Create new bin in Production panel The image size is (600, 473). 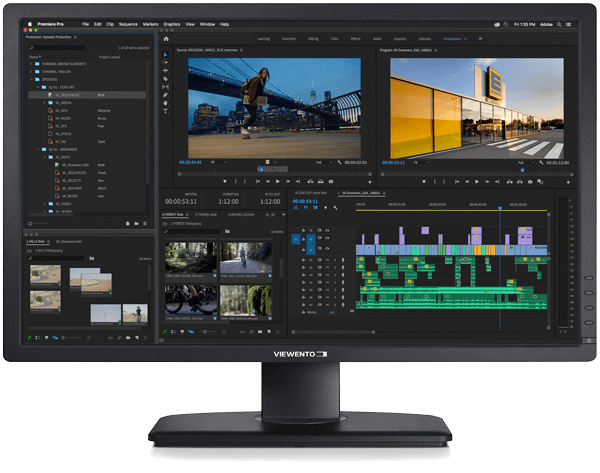tap(136, 223)
